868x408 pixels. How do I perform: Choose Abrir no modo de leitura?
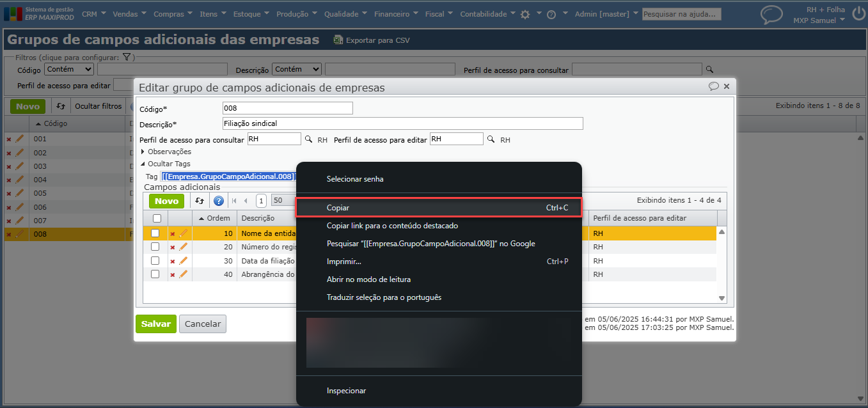pos(439,279)
